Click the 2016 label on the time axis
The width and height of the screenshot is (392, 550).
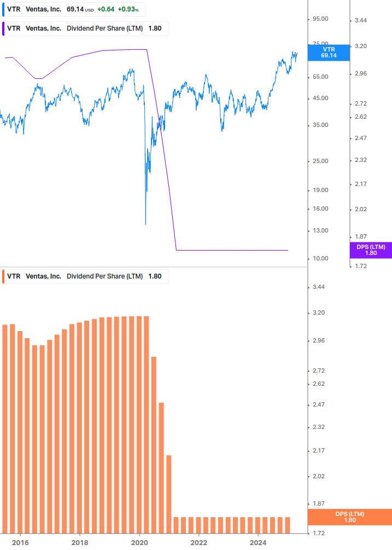20,543
